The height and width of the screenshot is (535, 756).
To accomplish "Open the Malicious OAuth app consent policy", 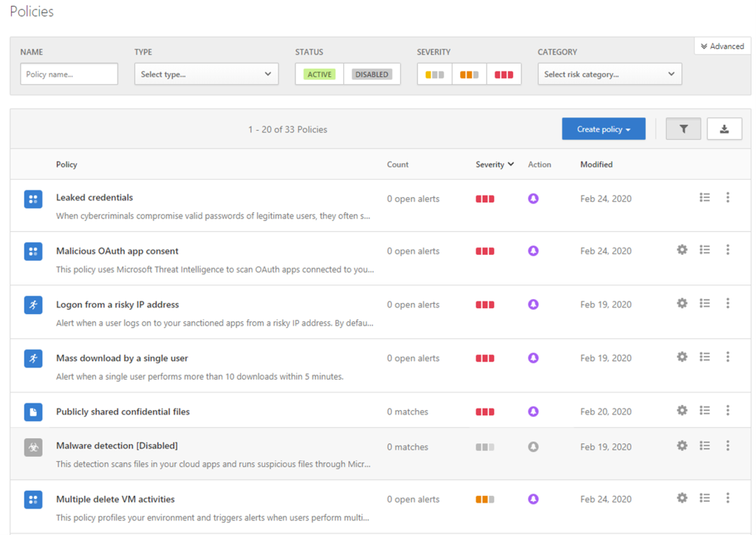I will coord(117,251).
